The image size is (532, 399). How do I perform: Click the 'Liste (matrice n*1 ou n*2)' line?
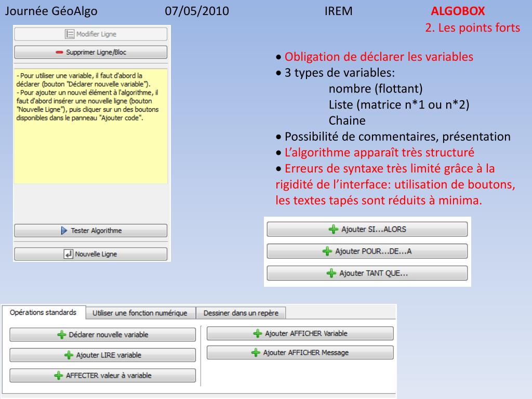399,104
